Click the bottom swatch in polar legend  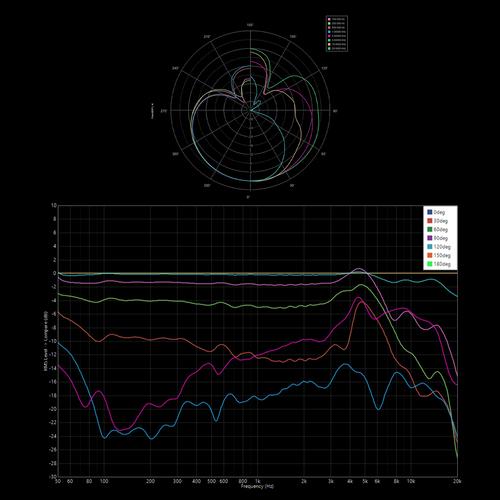329,48
